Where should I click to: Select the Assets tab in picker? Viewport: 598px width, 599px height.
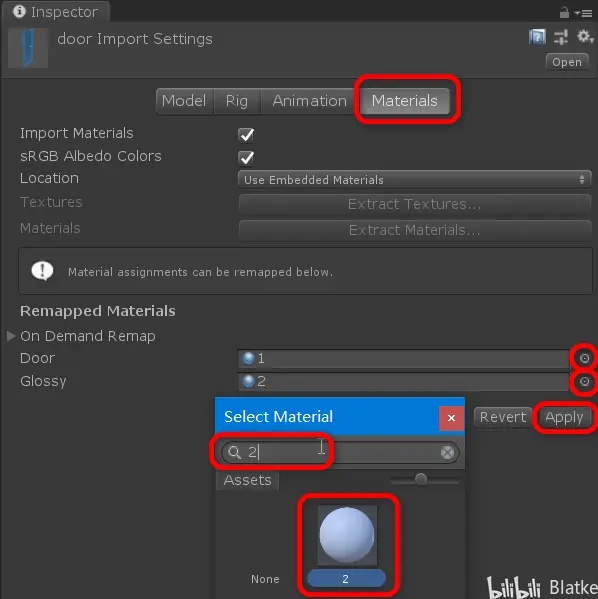(248, 480)
